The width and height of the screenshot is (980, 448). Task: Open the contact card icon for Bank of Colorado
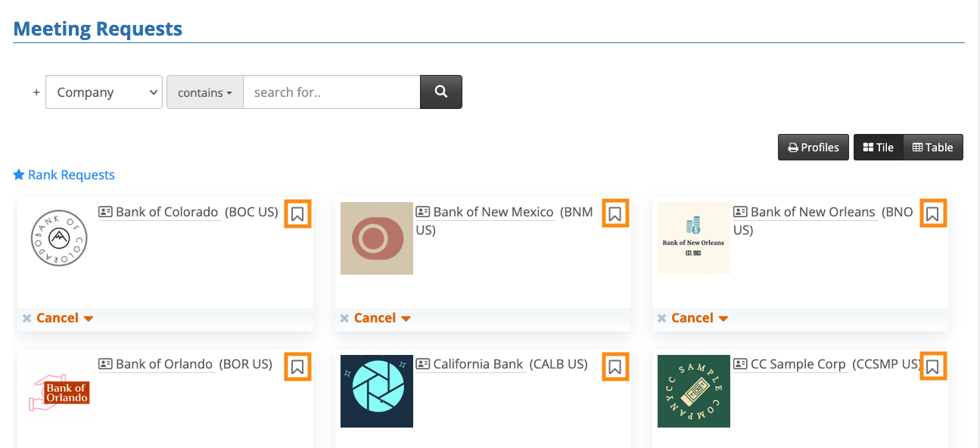[x=106, y=212]
